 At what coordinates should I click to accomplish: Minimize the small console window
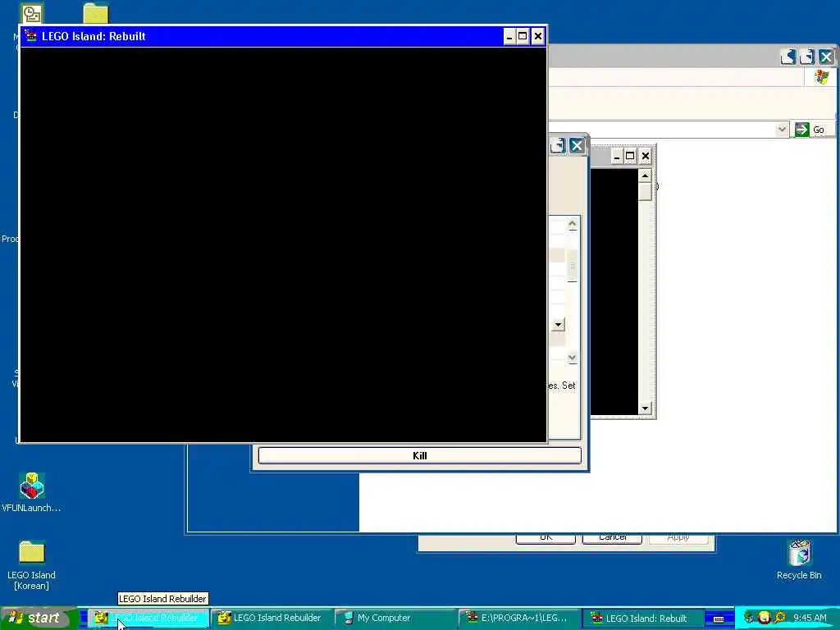point(617,156)
